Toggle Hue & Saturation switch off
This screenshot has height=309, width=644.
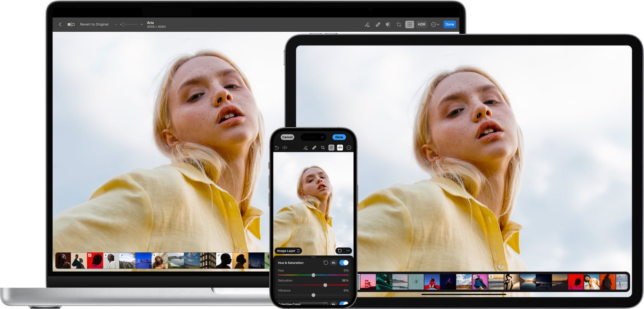pyautogui.click(x=344, y=263)
